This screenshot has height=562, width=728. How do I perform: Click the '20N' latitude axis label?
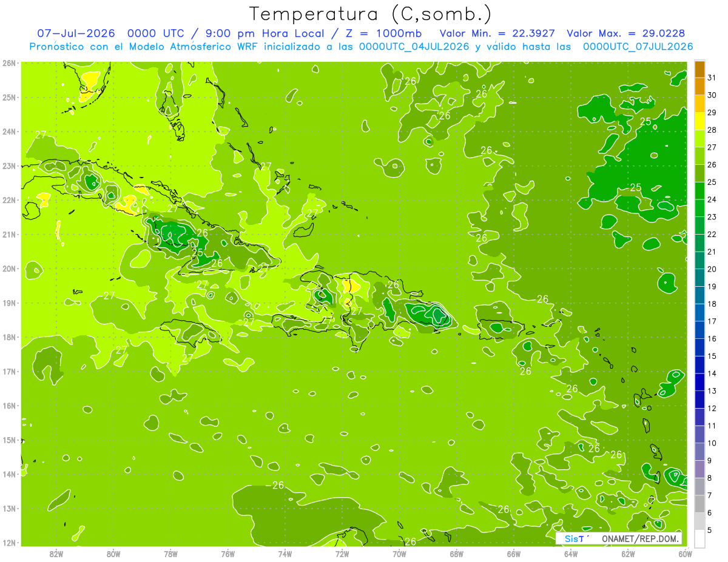(x=9, y=269)
